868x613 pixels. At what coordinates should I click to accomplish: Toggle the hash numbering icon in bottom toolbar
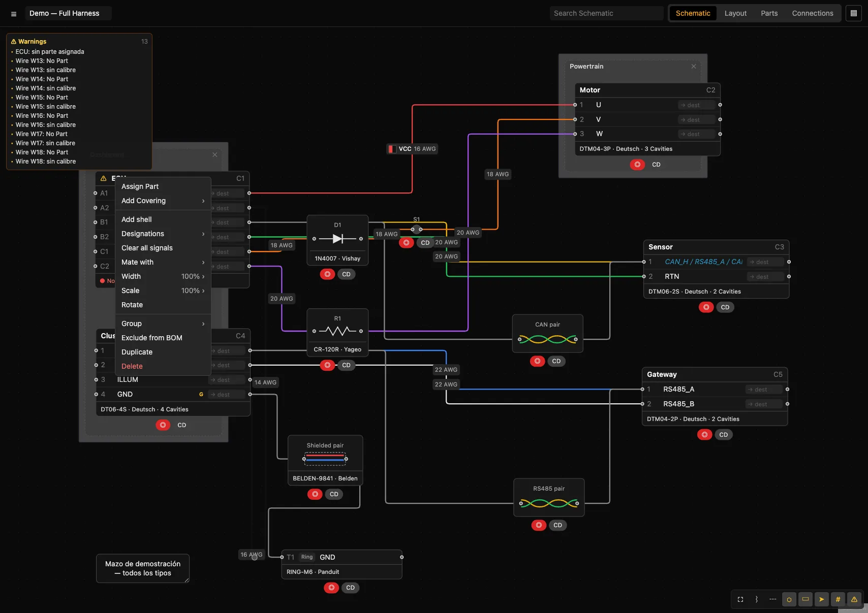pyautogui.click(x=838, y=599)
